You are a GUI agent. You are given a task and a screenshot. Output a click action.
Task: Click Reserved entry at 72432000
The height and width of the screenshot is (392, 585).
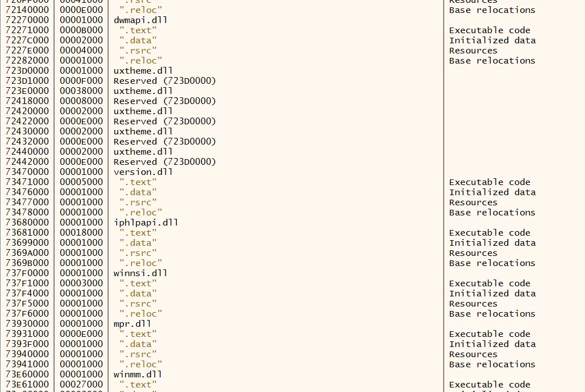[164, 142]
